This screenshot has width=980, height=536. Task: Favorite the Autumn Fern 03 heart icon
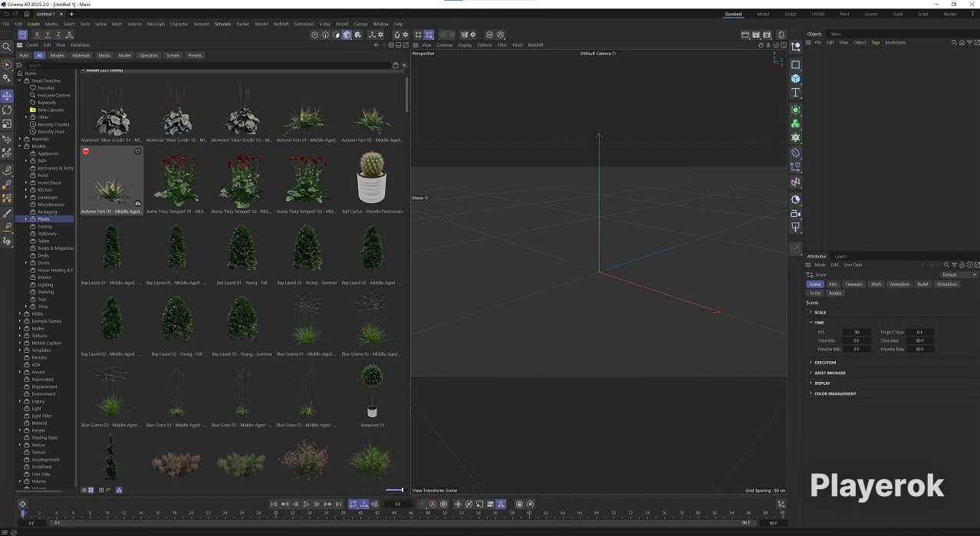(x=138, y=151)
